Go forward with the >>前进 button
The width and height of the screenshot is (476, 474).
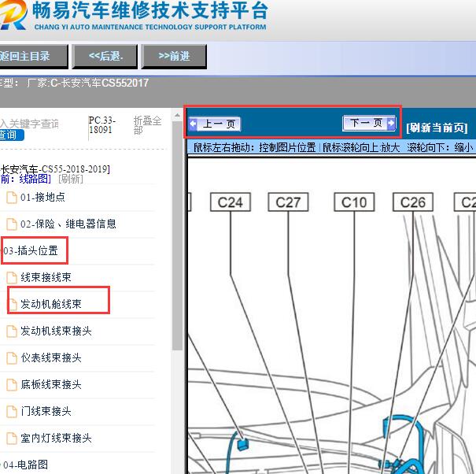coord(174,56)
